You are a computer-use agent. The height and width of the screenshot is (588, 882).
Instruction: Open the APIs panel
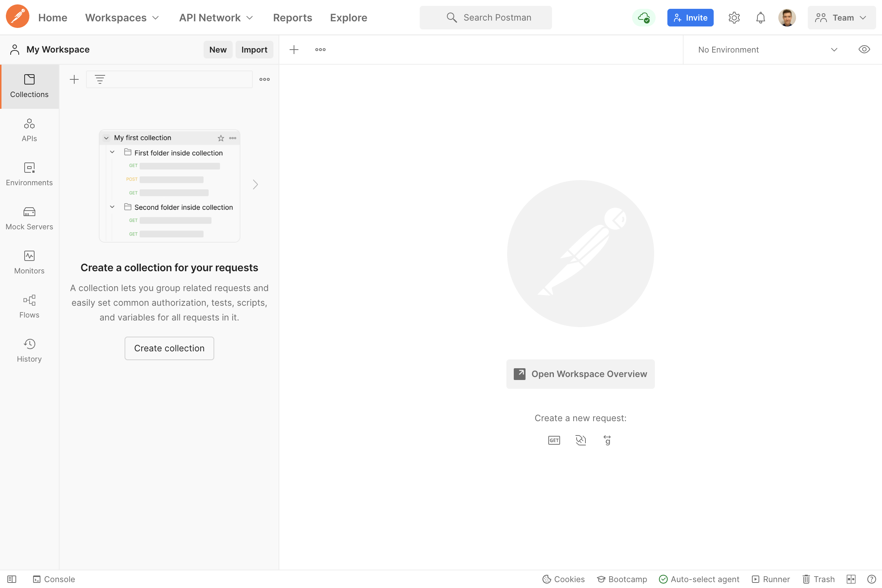[x=29, y=130]
